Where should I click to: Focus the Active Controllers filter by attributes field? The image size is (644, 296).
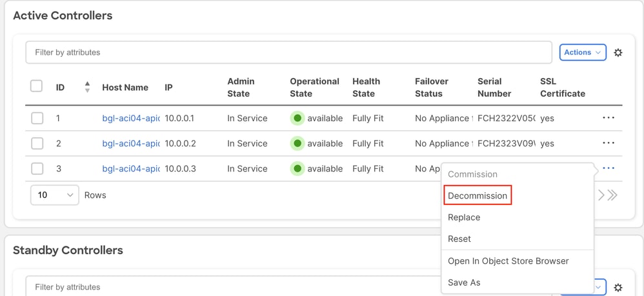(288, 52)
